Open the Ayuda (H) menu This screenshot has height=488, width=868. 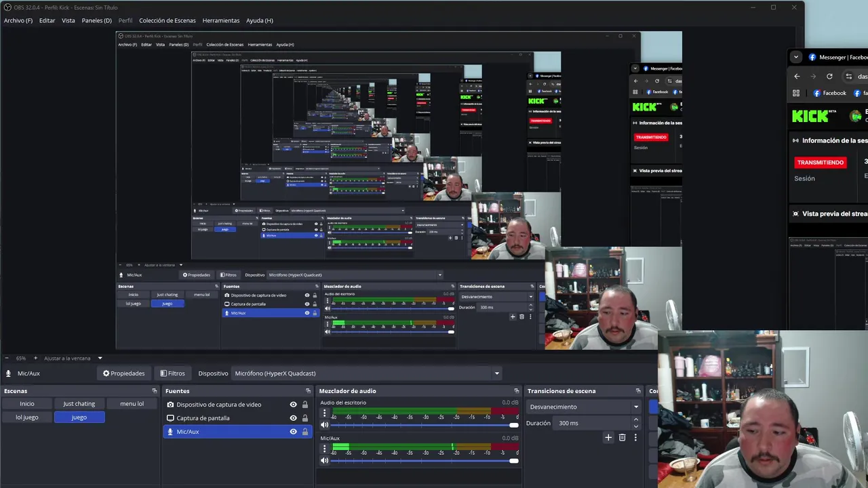point(260,20)
